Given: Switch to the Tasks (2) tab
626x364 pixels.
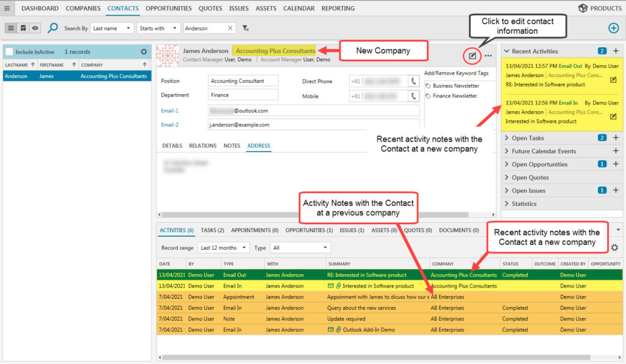Looking at the screenshot, I should tap(212, 230).
